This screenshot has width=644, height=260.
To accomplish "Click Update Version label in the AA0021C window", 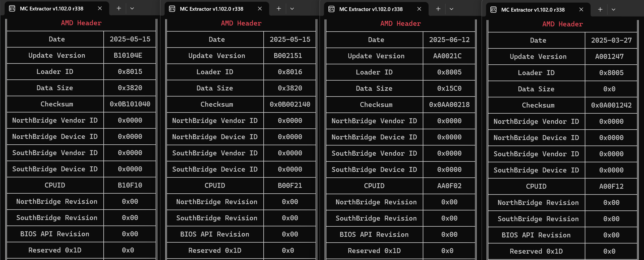I will click(376, 56).
